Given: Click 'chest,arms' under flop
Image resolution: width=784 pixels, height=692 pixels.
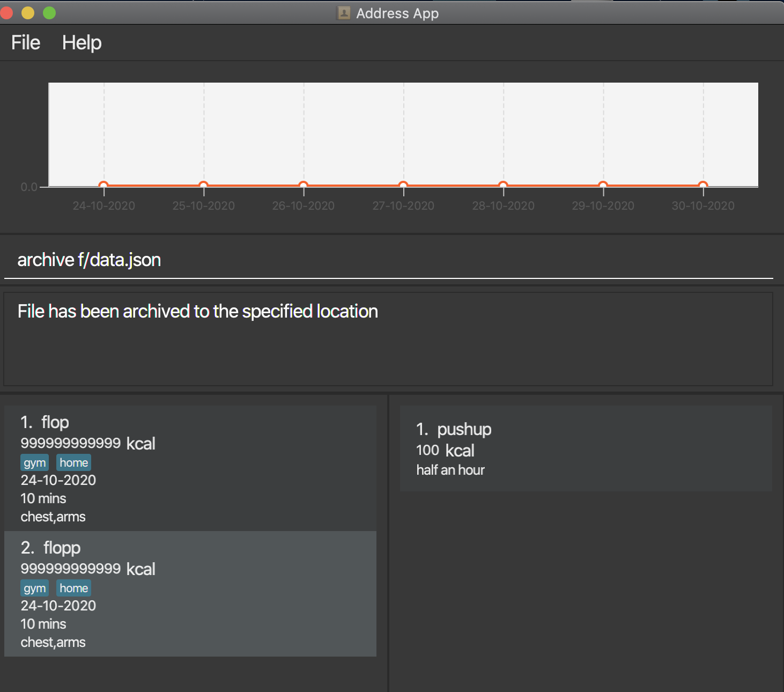Looking at the screenshot, I should tap(53, 517).
